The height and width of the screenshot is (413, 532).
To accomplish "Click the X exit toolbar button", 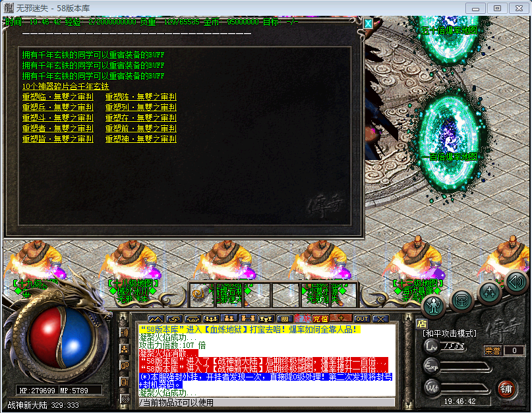I will [380, 319].
